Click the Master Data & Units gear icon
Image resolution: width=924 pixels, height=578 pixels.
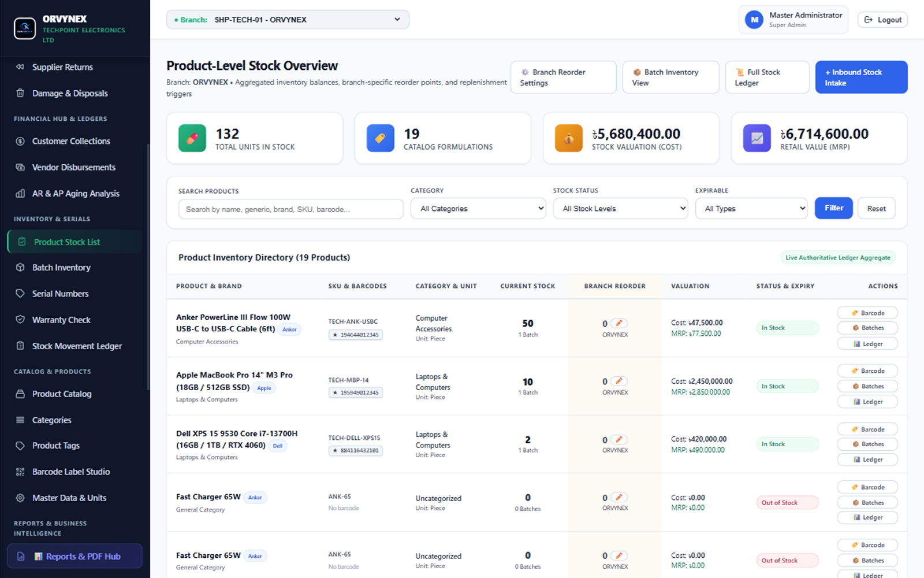(20, 498)
